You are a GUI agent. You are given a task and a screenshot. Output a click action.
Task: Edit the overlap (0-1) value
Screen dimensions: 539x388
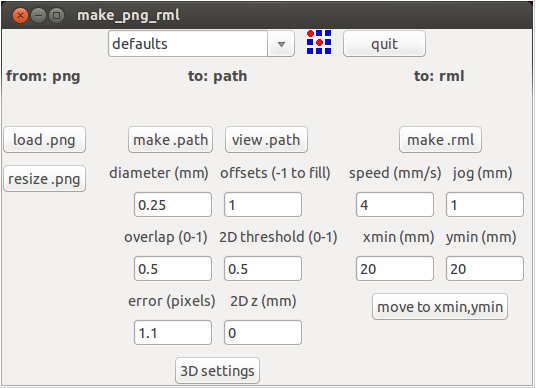173,268
